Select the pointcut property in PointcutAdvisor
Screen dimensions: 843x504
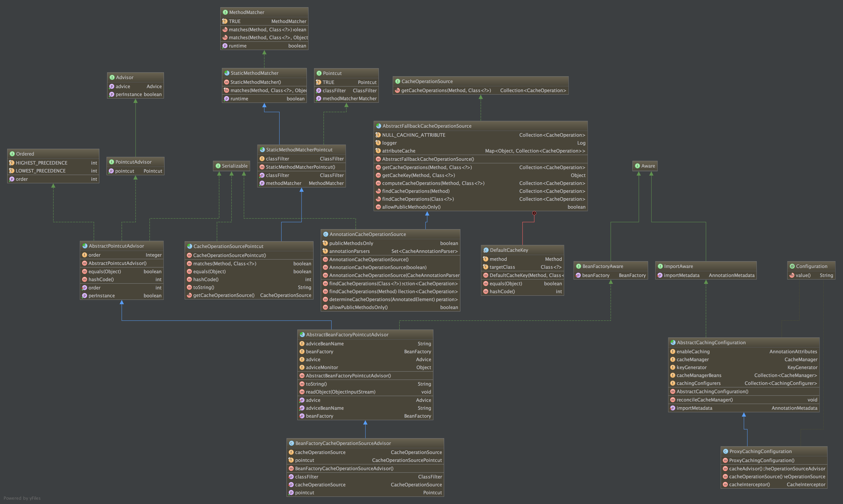[x=135, y=171]
